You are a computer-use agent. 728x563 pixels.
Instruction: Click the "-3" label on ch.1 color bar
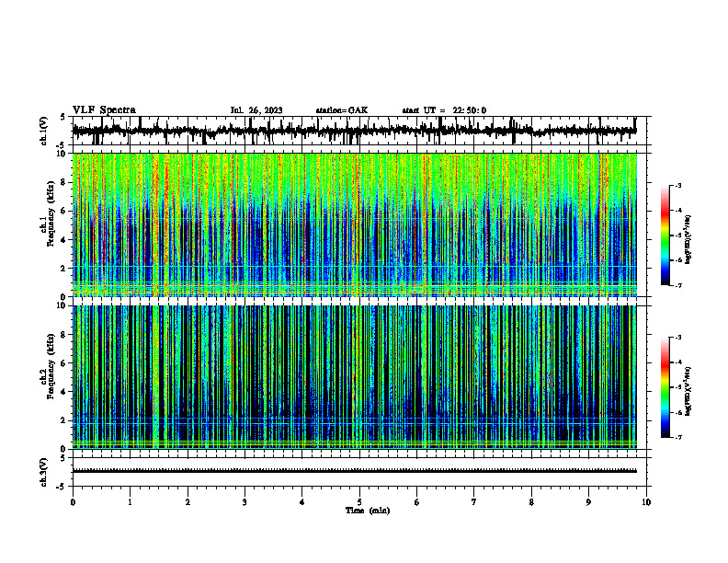[678, 186]
